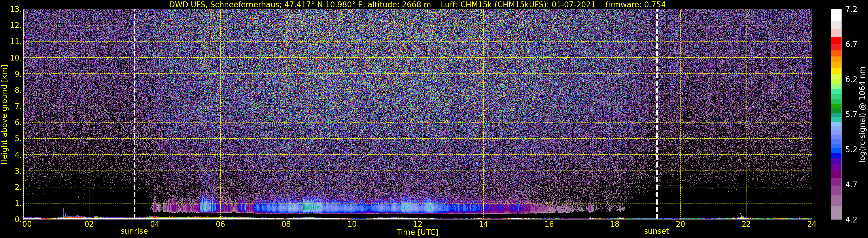Click the 'Lufft CHM15k (CHM15kUFS): 01-07-2021' text
The height and width of the screenshot is (238, 868).
(518, 4)
